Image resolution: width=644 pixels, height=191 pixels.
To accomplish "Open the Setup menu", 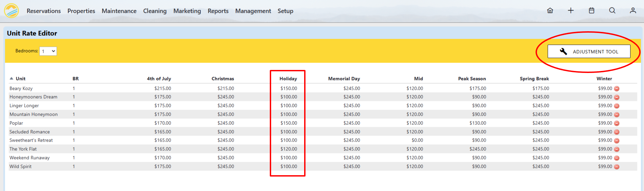I will pyautogui.click(x=285, y=11).
